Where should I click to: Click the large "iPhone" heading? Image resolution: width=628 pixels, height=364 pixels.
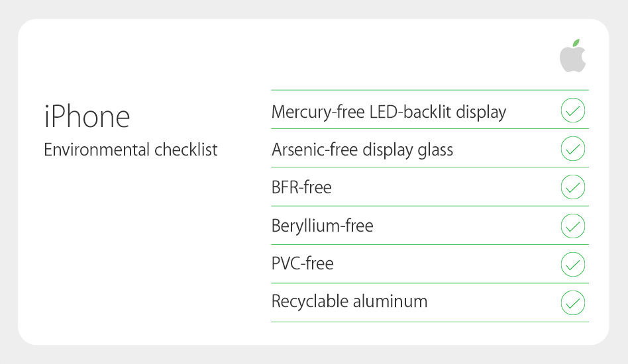(87, 116)
